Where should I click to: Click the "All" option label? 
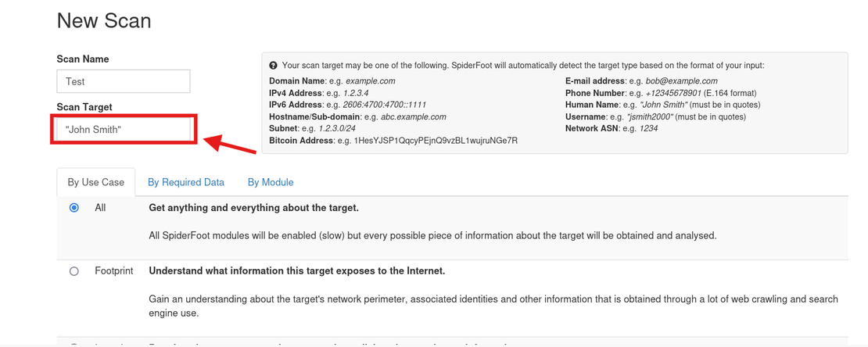[100, 208]
